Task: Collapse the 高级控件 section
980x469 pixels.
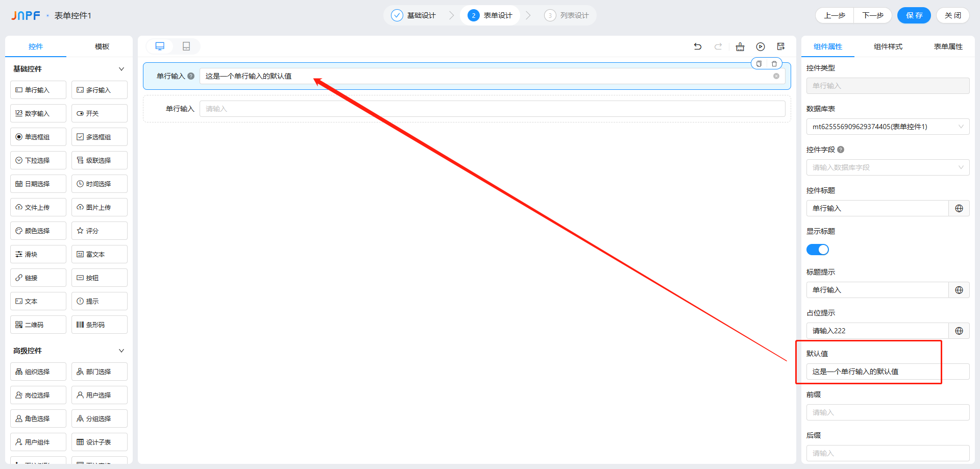Action: pos(121,351)
